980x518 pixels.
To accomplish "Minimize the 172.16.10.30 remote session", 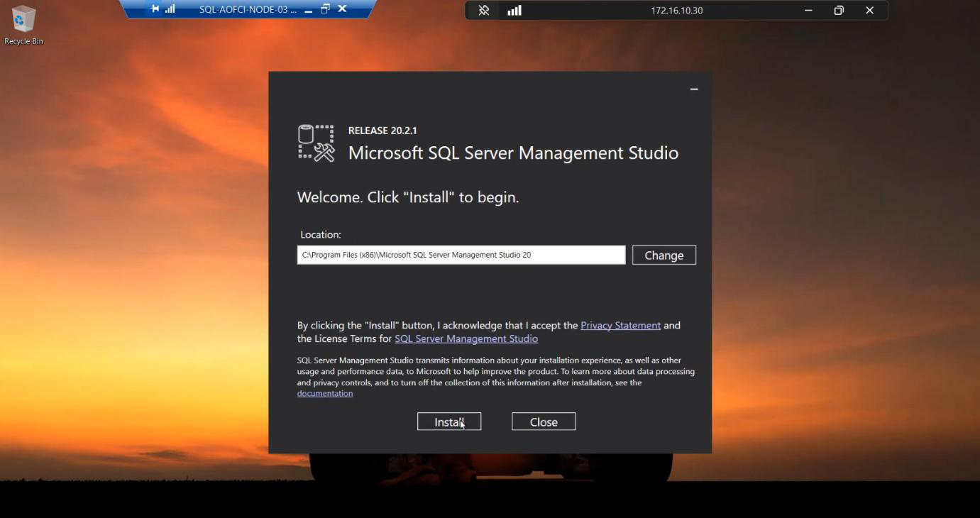I will [808, 10].
